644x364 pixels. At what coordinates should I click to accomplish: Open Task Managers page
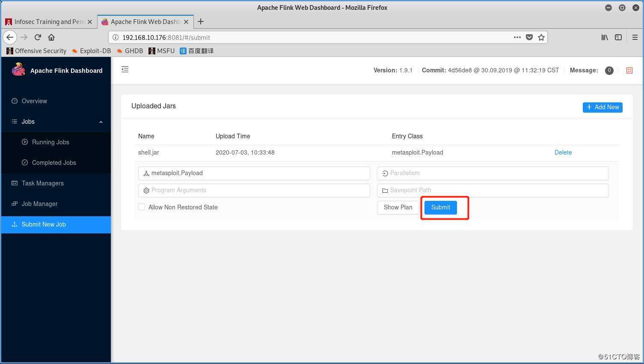pyautogui.click(x=56, y=183)
